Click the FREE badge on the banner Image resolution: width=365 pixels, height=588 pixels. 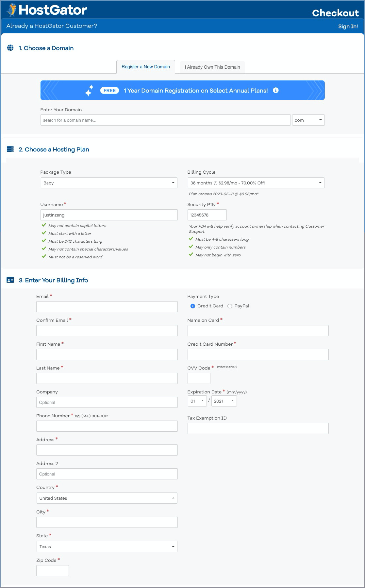tap(109, 91)
